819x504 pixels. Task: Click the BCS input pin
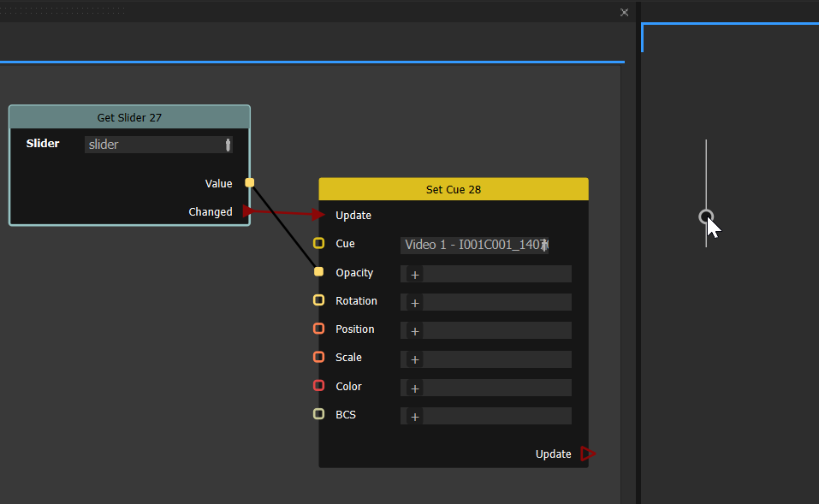click(319, 414)
